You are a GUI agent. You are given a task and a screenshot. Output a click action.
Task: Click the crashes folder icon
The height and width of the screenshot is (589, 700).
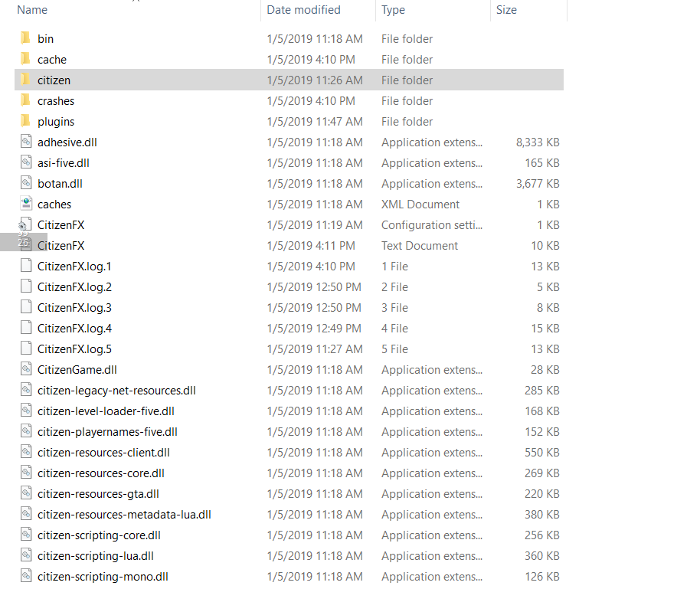pyautogui.click(x=25, y=100)
